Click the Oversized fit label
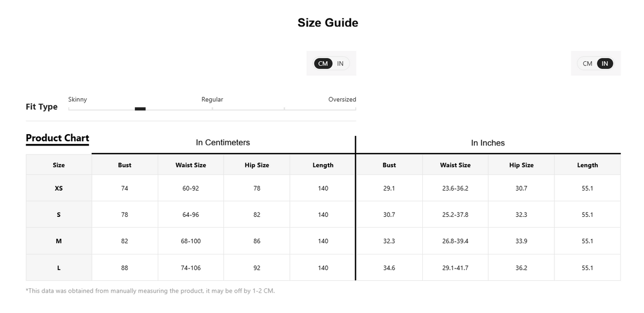This screenshot has height=313, width=644. pos(342,99)
